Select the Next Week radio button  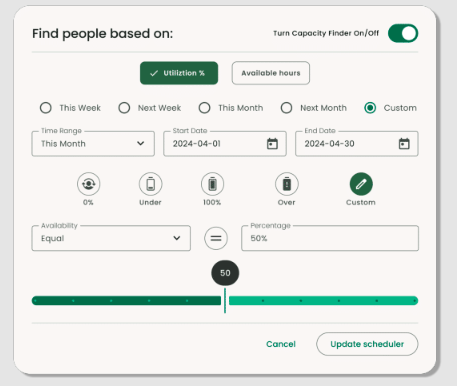(124, 108)
